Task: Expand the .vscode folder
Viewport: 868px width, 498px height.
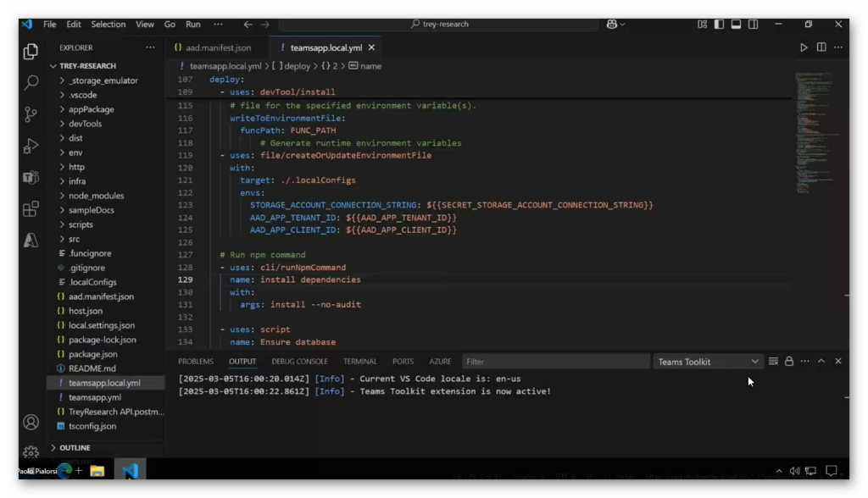Action: coord(82,95)
